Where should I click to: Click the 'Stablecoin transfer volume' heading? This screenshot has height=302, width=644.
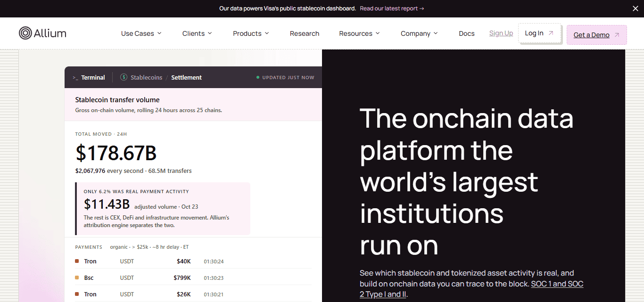(x=117, y=100)
